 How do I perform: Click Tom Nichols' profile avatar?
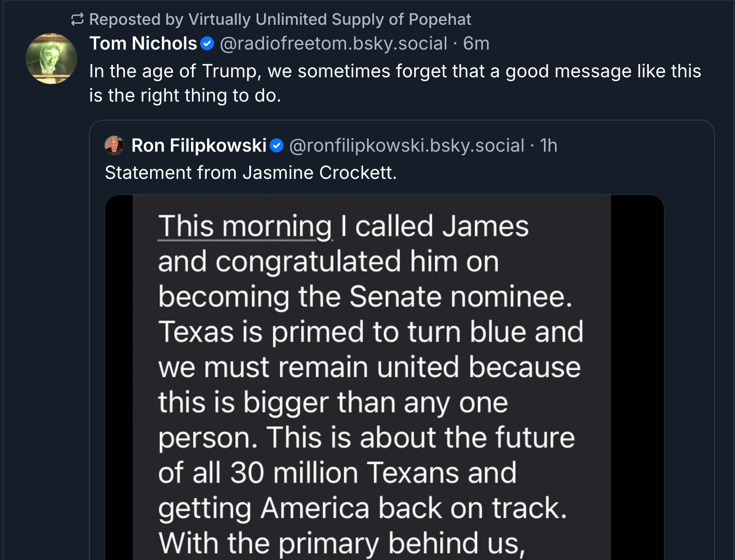(51, 58)
